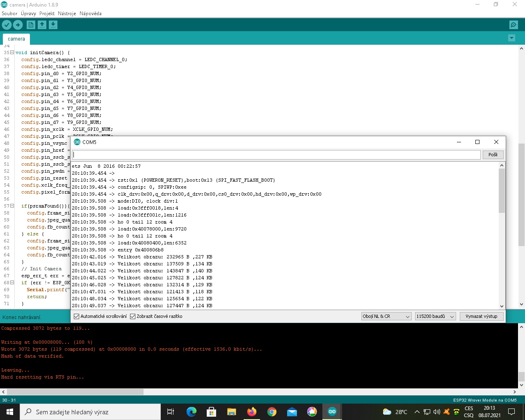Open Firefox from the taskbar

(x=252, y=412)
